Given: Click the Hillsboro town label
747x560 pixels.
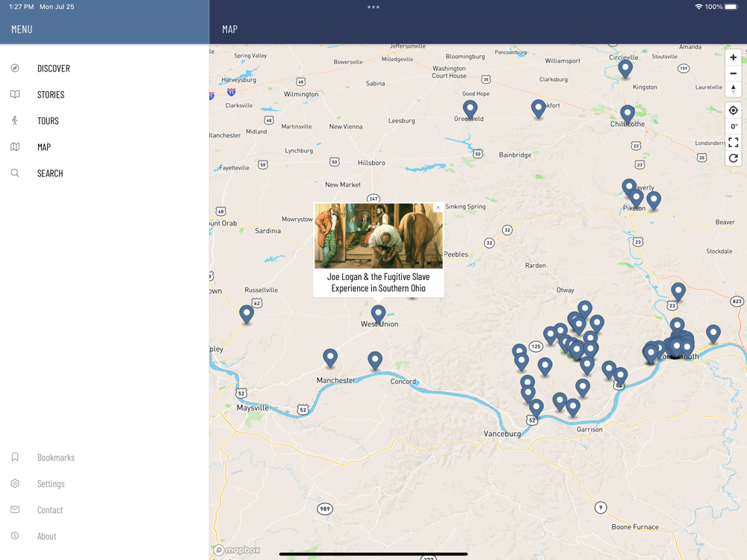Looking at the screenshot, I should pos(371,163).
